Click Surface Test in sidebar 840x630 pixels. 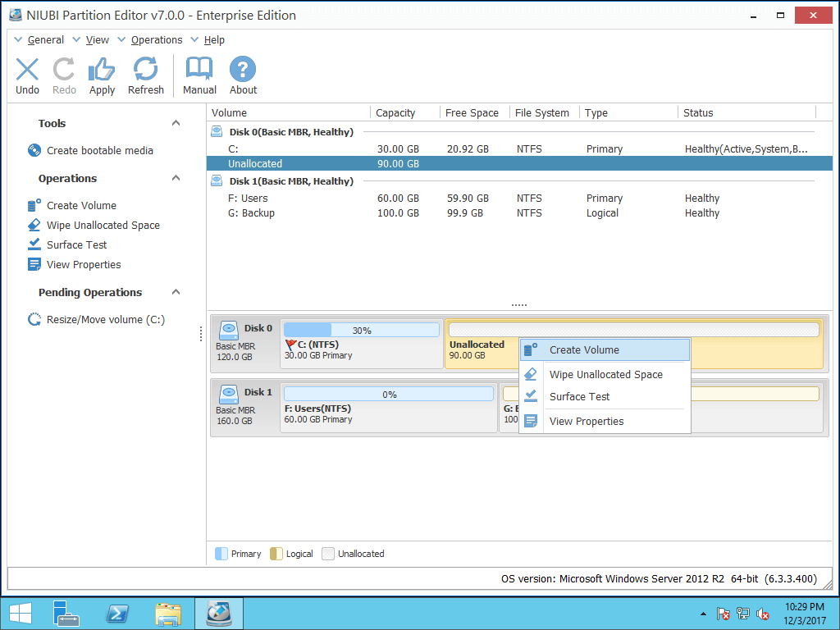point(76,244)
